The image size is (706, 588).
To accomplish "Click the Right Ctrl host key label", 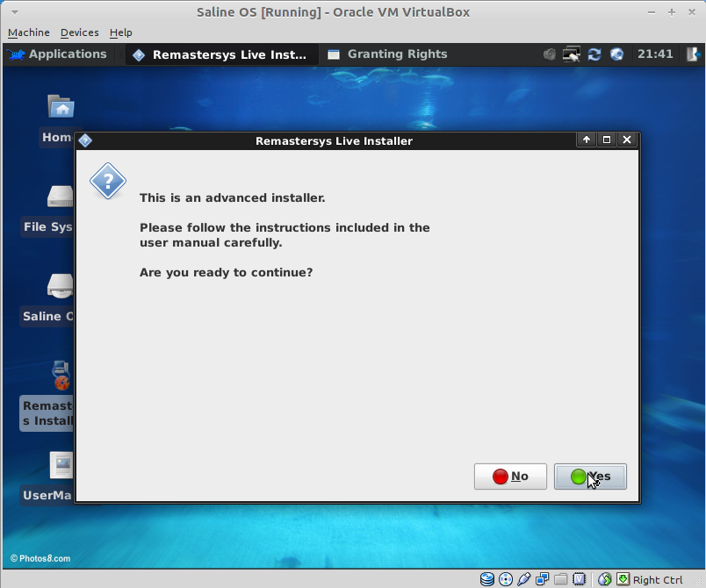I will tap(658, 580).
